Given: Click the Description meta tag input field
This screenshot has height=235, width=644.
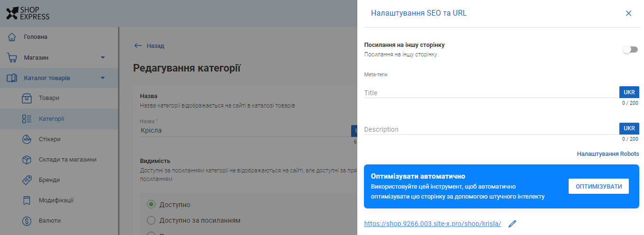Looking at the screenshot, I should coord(491,129).
